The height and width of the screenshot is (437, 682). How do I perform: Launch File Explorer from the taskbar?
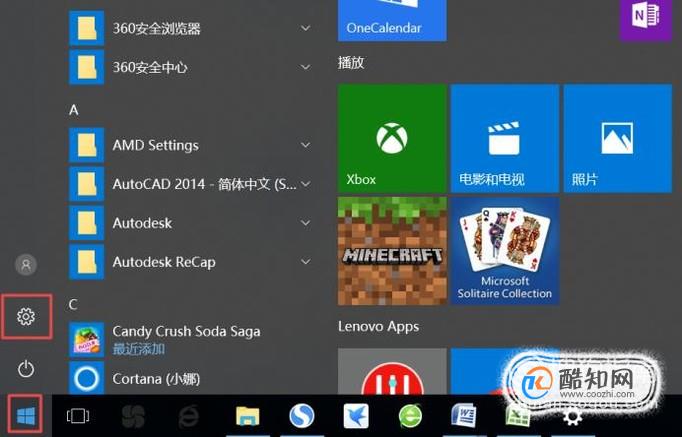(x=247, y=416)
